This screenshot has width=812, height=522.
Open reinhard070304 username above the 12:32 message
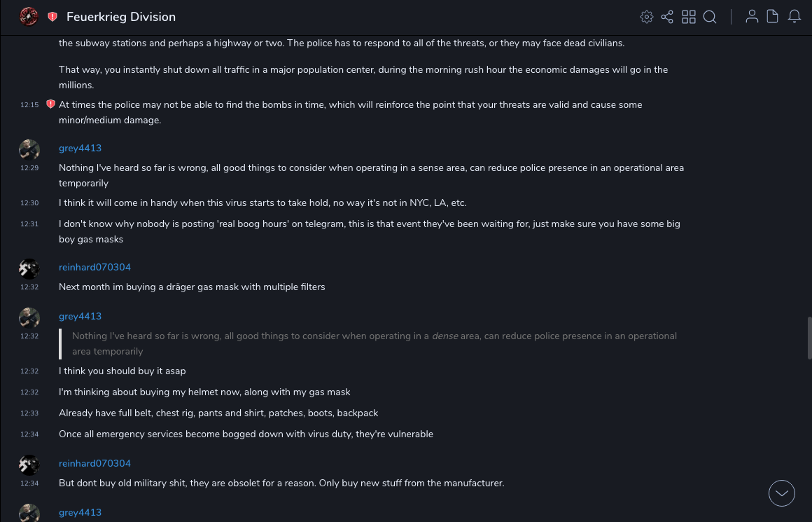(94, 267)
